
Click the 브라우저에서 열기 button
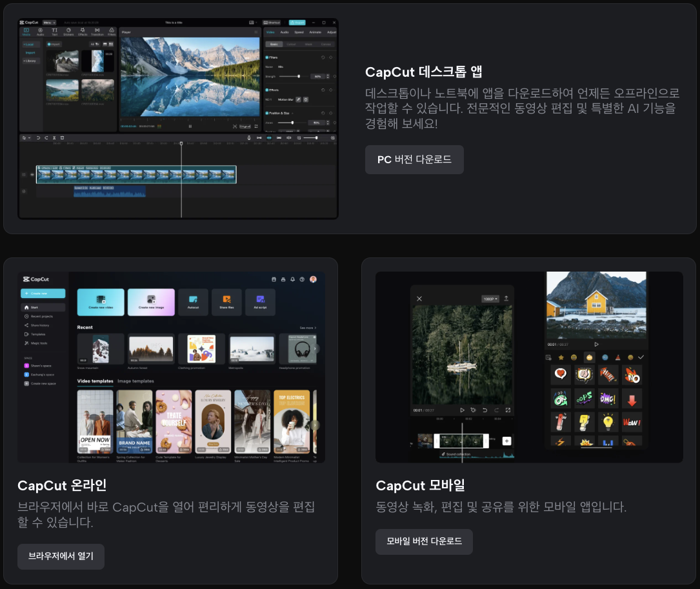(x=61, y=556)
